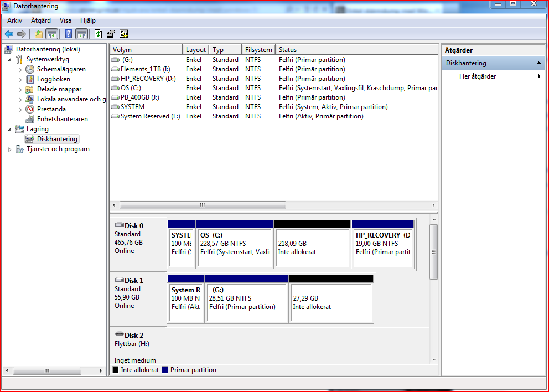Select the 218,09 GB unallocated space
549x392 pixels.
tap(312, 245)
